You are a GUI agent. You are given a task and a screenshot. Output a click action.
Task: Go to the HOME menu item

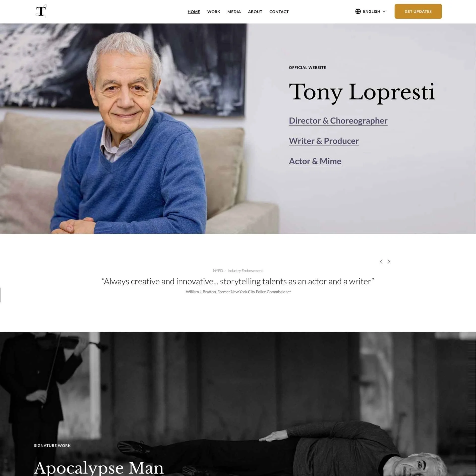194,12
